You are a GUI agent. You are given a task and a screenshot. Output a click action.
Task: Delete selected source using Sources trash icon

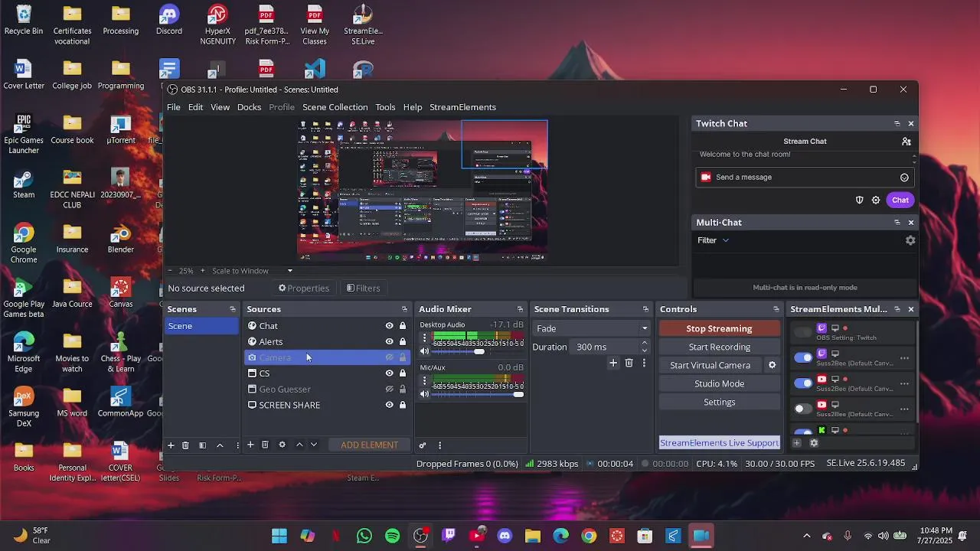pos(265,445)
